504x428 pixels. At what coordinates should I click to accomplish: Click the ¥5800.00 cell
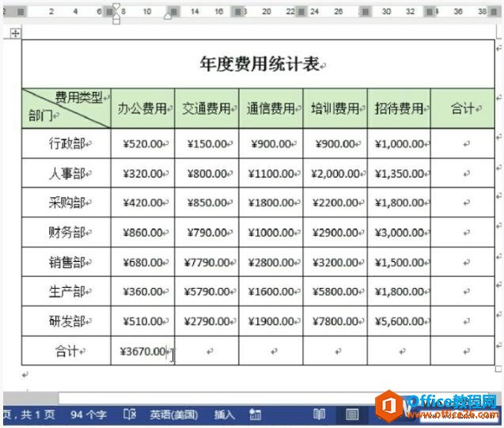[335, 292]
